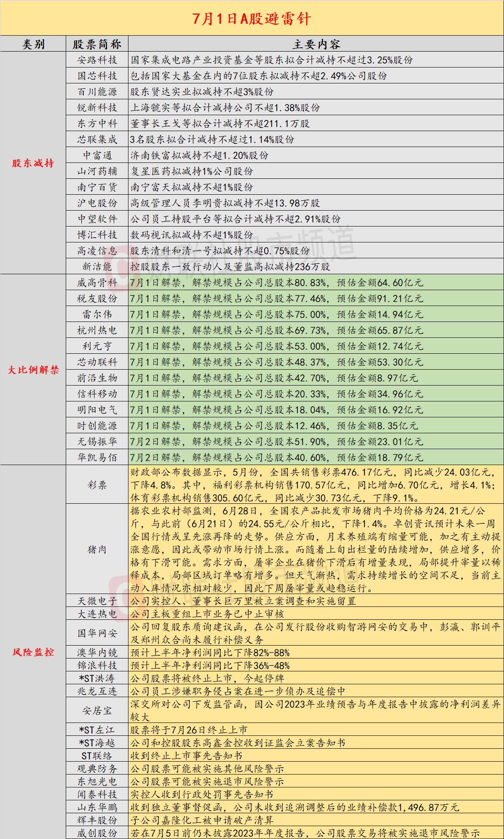Select stock name 天微电子
504x839 pixels.
(97, 601)
